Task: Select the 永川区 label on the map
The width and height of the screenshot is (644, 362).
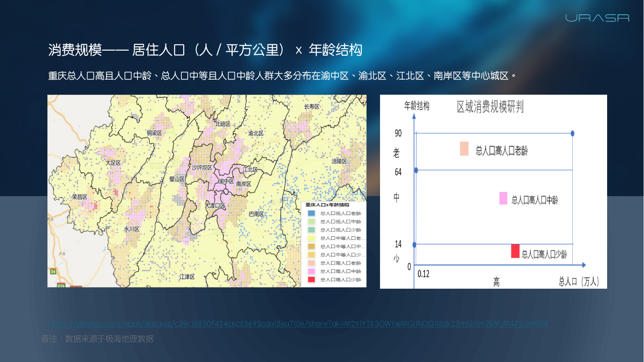Action: tap(132, 229)
